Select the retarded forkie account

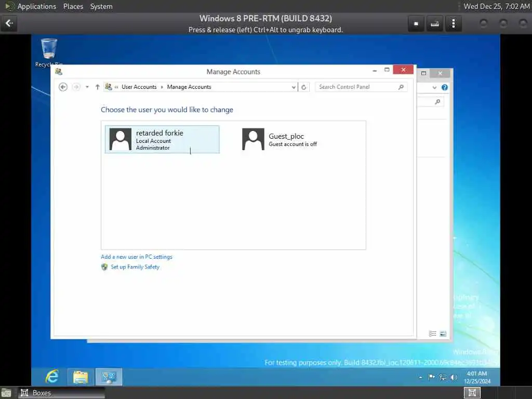point(162,139)
